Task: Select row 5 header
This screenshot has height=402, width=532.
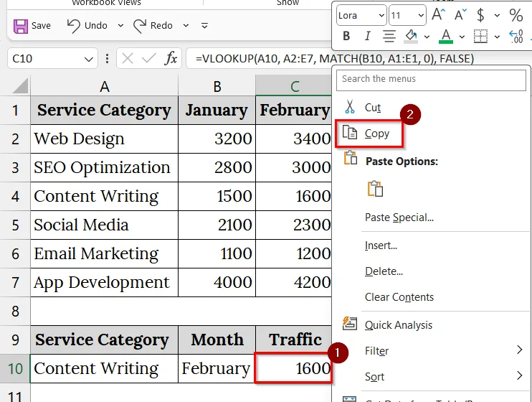Action: 15,225
